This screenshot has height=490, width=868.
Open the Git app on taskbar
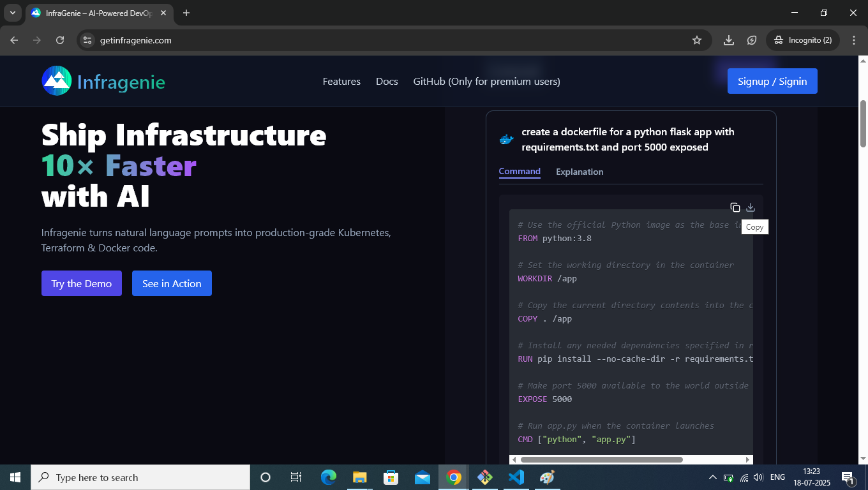click(485, 477)
